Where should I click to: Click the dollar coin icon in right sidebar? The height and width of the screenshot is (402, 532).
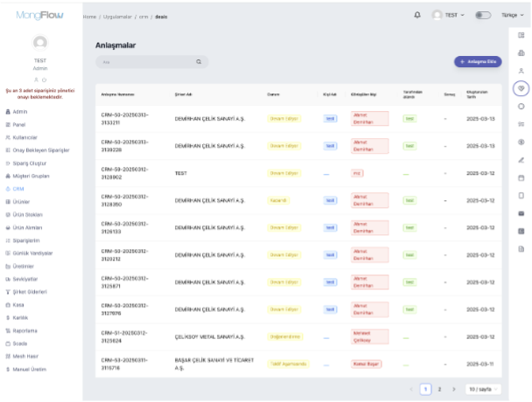(x=521, y=142)
